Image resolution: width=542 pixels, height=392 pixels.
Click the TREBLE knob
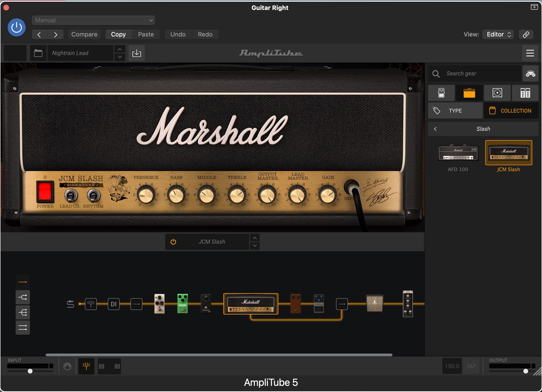[x=237, y=195]
